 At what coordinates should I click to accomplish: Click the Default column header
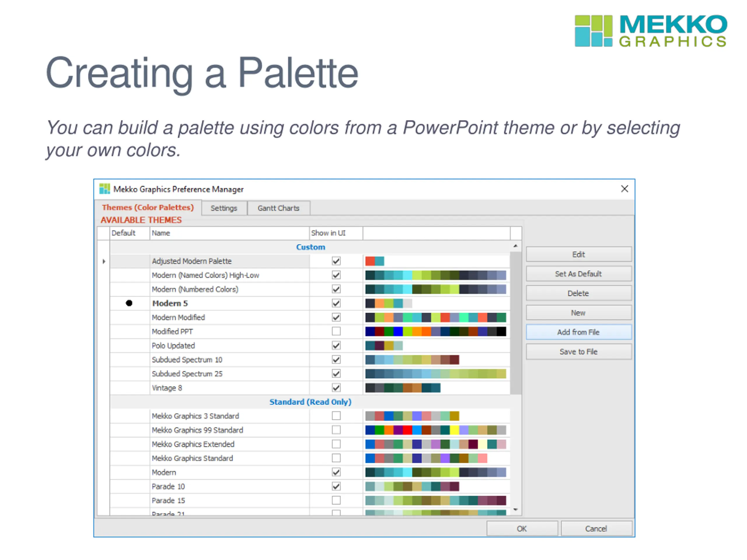tap(130, 233)
